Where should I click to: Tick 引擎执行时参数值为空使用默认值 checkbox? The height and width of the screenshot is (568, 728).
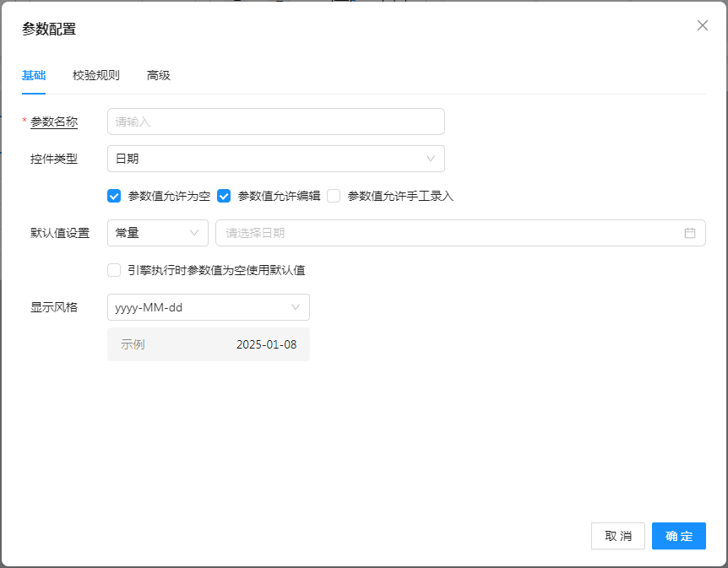click(x=115, y=270)
